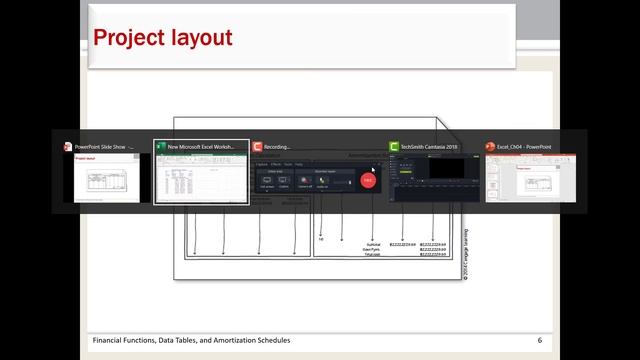Click the green Excel app icon
640x360 pixels.
tap(162, 147)
